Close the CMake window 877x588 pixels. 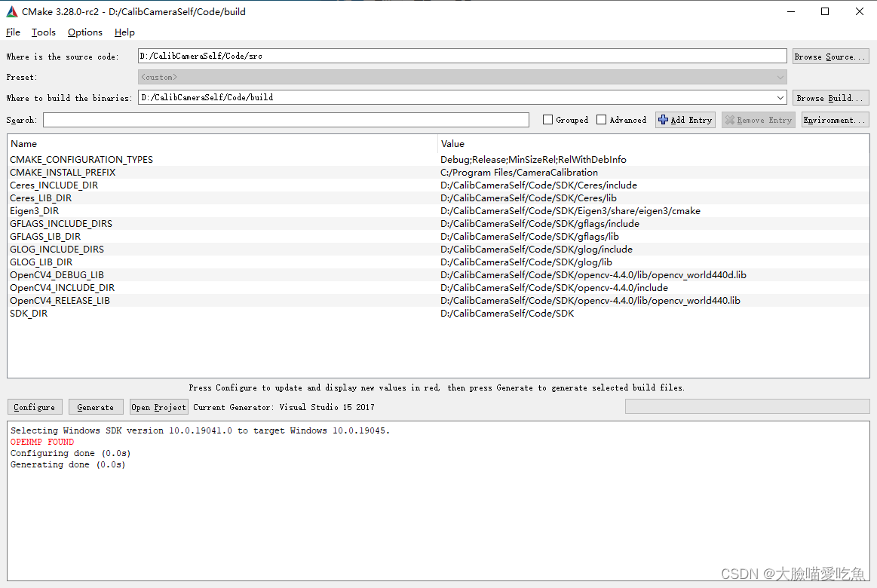click(x=860, y=12)
